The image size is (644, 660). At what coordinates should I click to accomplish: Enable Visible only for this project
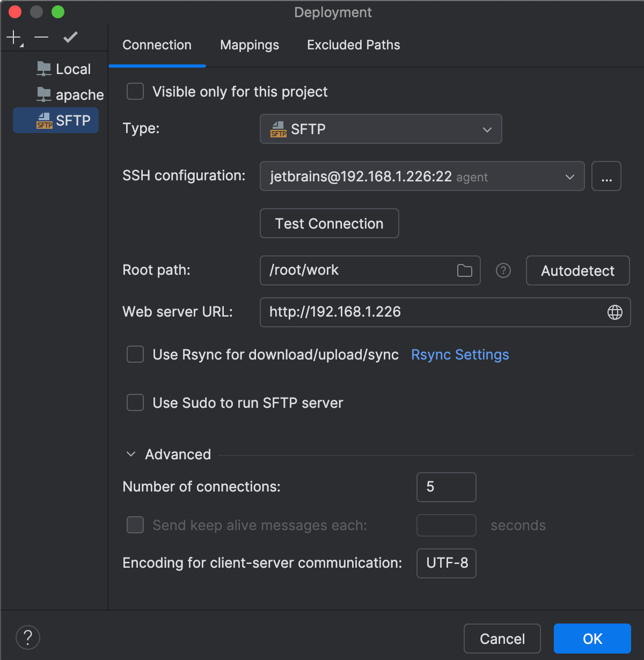pos(135,92)
